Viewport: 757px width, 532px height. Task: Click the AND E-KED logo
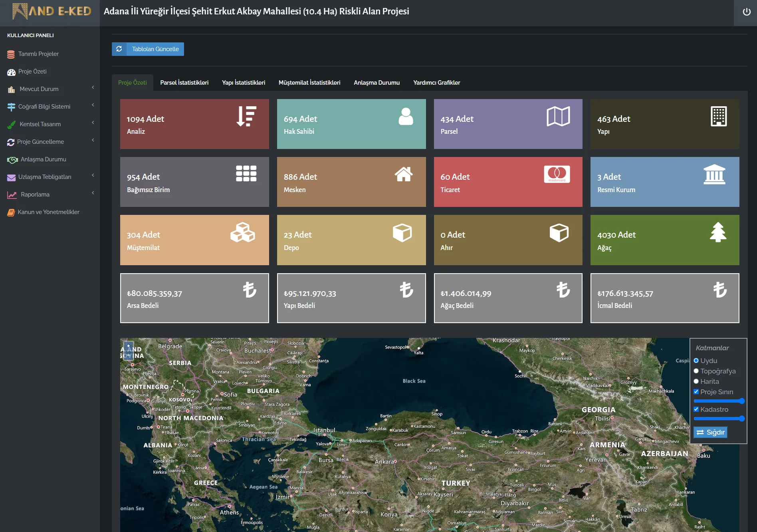pyautogui.click(x=52, y=11)
